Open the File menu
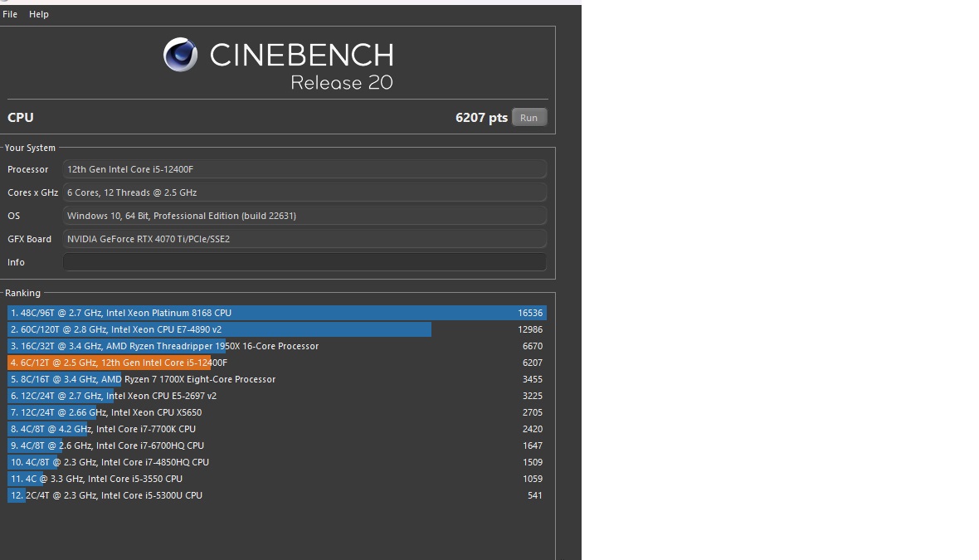 10,14
